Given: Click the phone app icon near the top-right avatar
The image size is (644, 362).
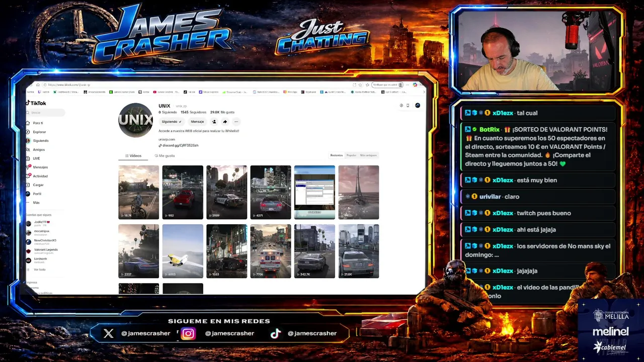Looking at the screenshot, I should pos(408,105).
